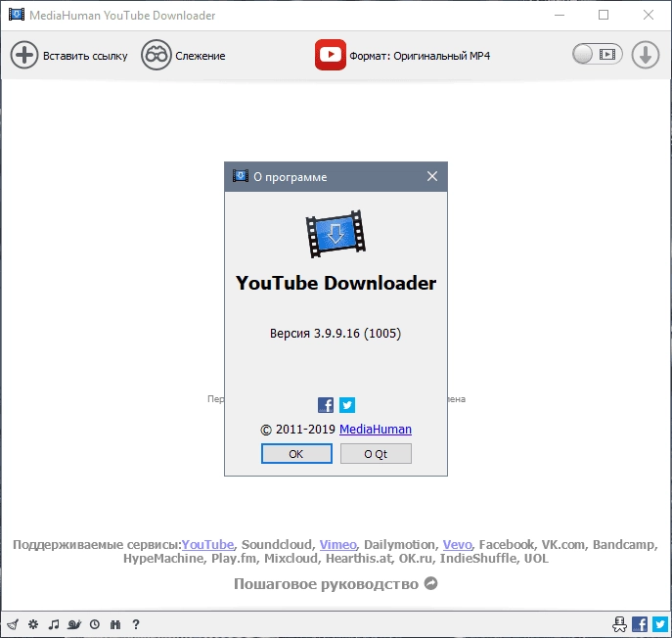
Task: Click the '© 2011-2019' copyright text
Action: tap(298, 430)
